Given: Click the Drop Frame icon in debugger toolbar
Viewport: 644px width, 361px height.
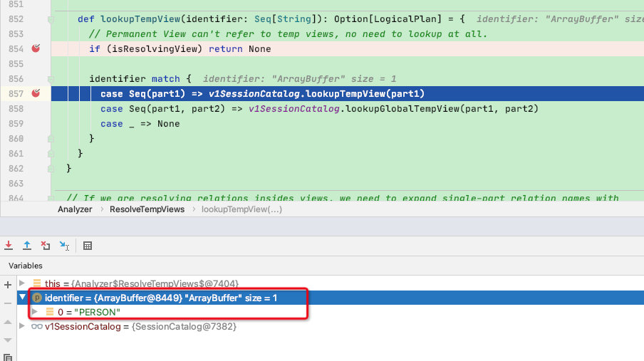Looking at the screenshot, I should coord(46,246).
